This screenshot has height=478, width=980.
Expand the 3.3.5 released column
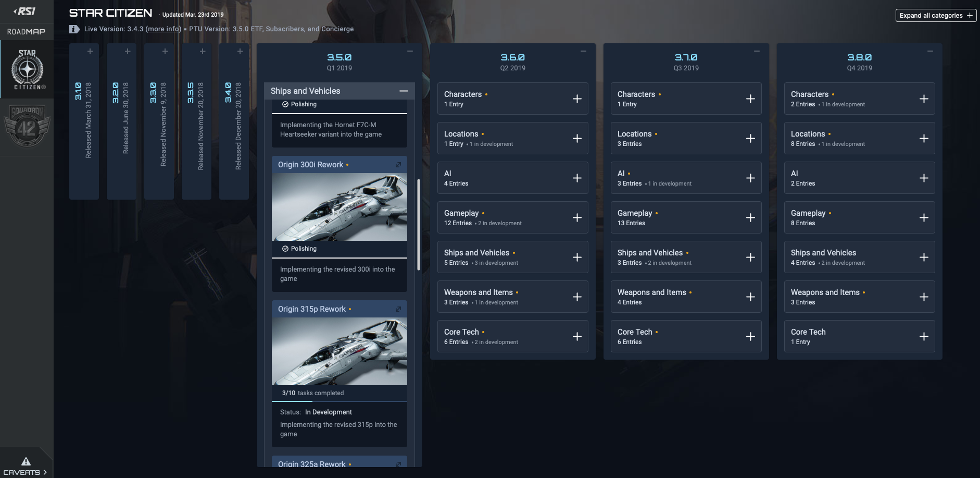[x=203, y=51]
